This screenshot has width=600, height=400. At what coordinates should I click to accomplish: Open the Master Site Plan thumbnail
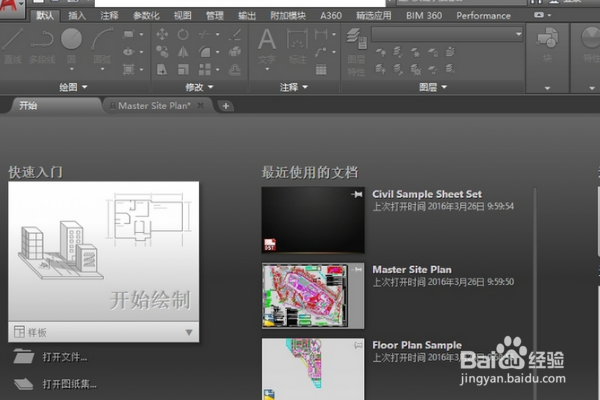click(313, 296)
